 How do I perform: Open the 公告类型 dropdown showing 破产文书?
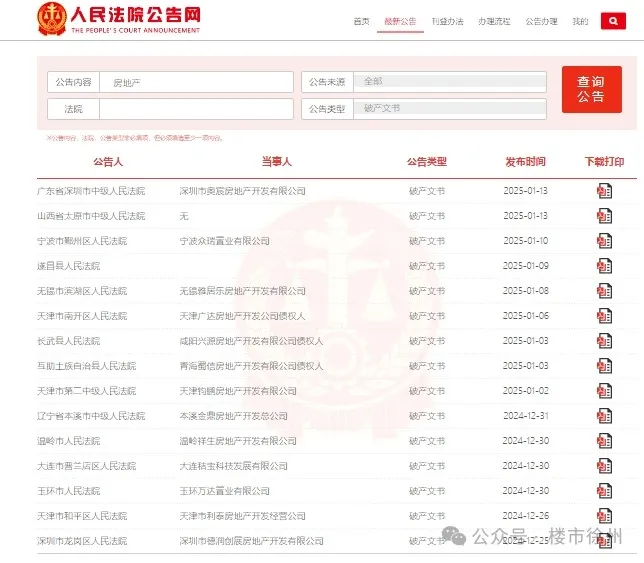[x=450, y=109]
